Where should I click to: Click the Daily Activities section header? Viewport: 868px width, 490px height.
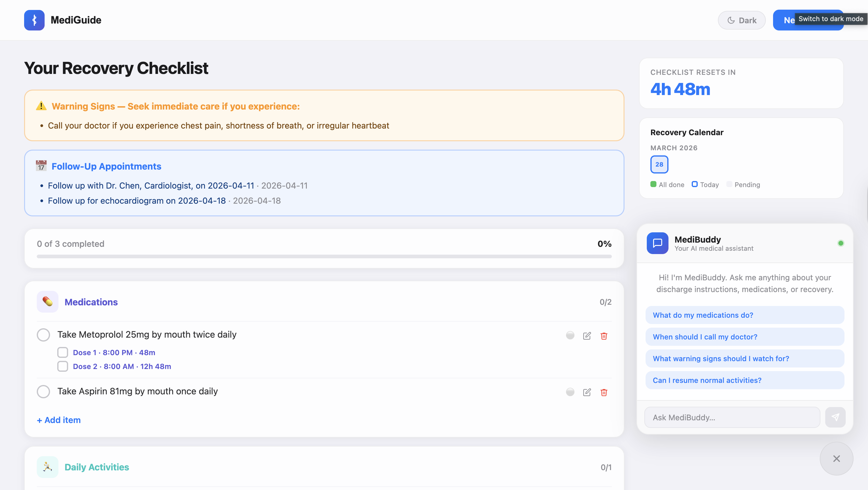pyautogui.click(x=97, y=467)
